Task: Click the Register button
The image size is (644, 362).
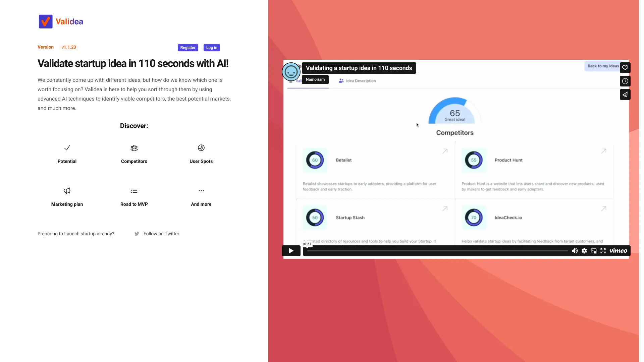Action: pyautogui.click(x=188, y=47)
